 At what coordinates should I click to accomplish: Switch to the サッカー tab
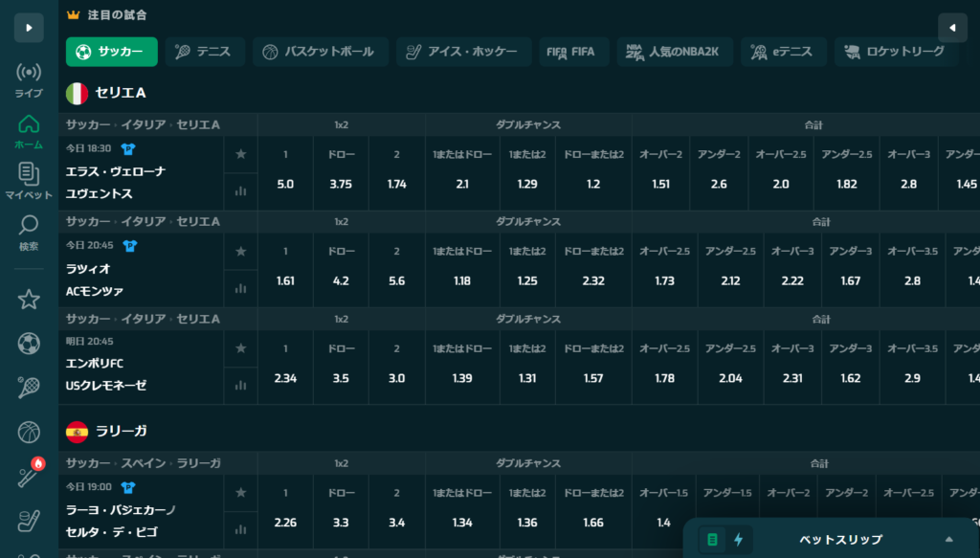click(112, 52)
